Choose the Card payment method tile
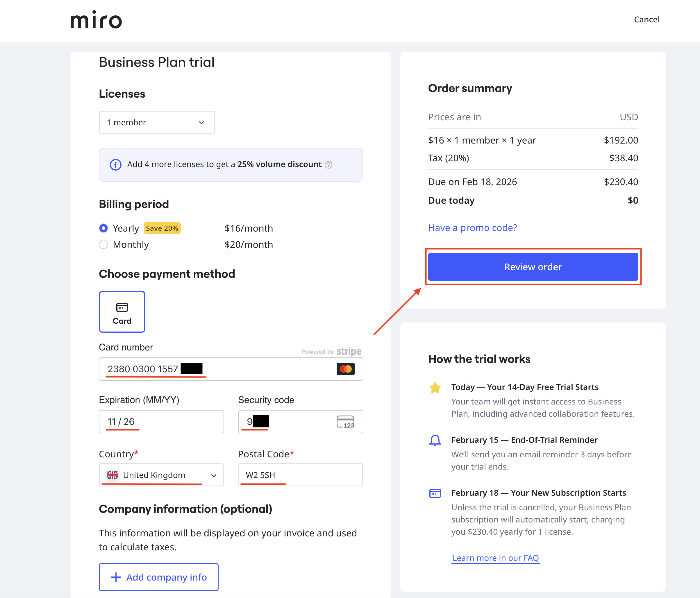The height and width of the screenshot is (598, 700). click(x=122, y=312)
